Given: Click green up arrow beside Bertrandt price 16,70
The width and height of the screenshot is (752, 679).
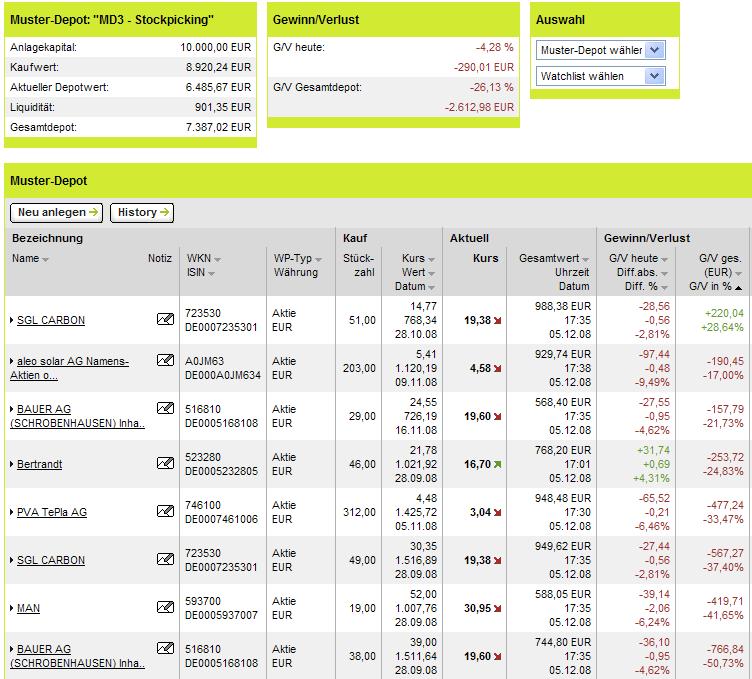Looking at the screenshot, I should point(497,464).
